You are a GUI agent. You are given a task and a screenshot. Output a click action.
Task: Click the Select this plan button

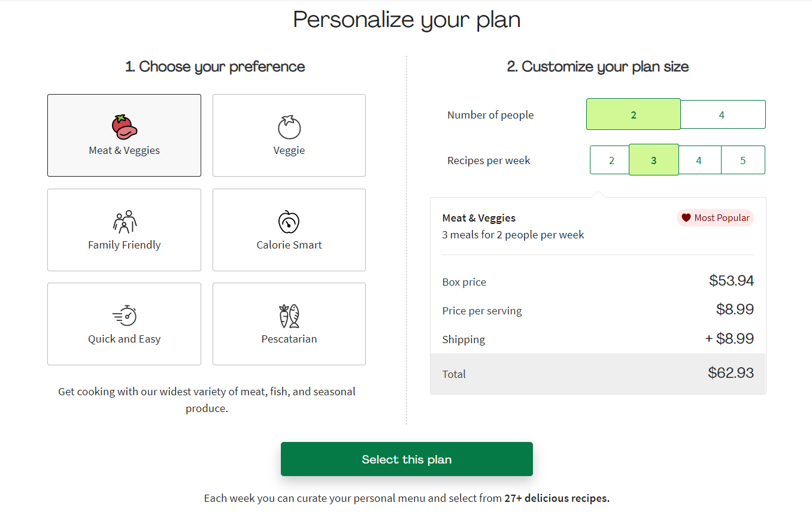click(407, 459)
